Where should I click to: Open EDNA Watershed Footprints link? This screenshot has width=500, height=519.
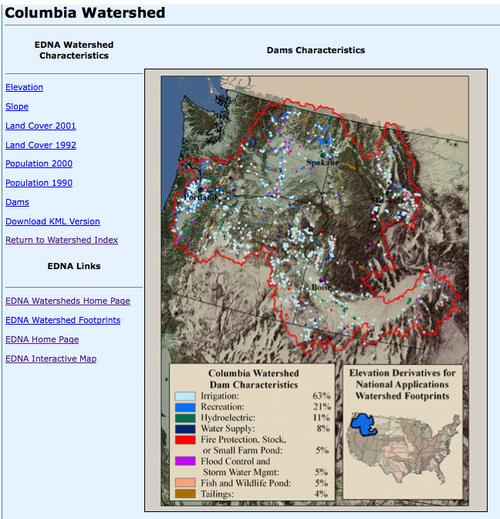click(x=63, y=320)
